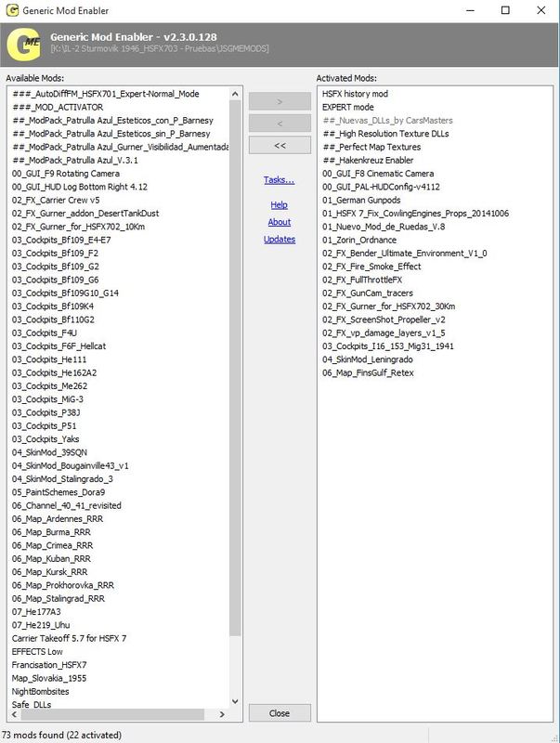Select 03_Cockpits_Yaks mod

point(46,438)
